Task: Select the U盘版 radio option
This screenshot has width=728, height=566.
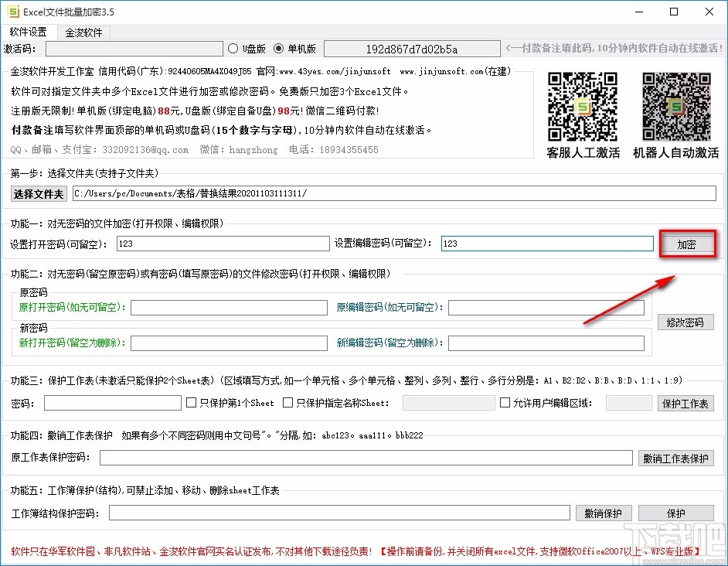Action: (x=233, y=47)
